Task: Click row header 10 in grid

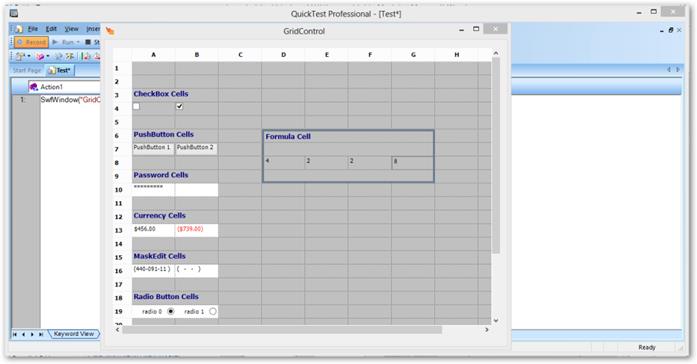Action: click(119, 190)
